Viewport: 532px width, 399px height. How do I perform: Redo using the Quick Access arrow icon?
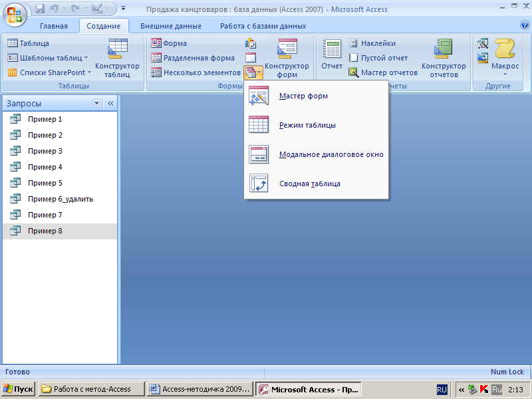pyautogui.click(x=75, y=9)
